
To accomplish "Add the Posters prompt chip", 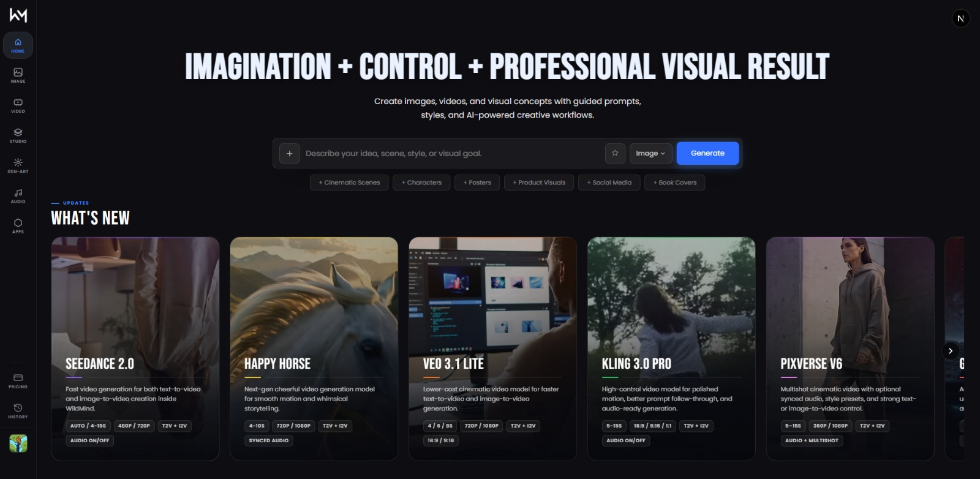I will pos(477,183).
